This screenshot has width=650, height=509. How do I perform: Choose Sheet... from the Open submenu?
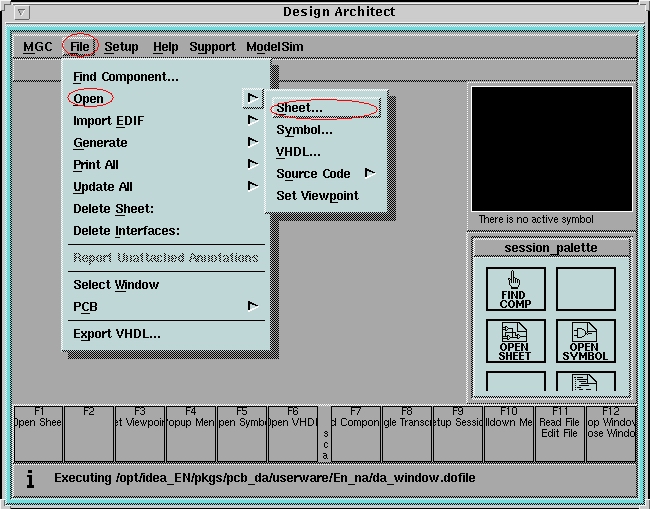coord(300,108)
